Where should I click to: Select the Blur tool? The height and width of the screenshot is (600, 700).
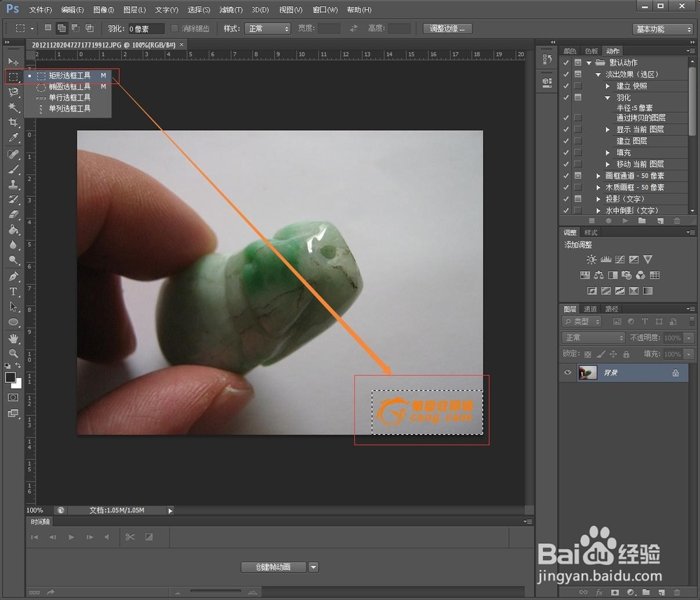[x=13, y=245]
